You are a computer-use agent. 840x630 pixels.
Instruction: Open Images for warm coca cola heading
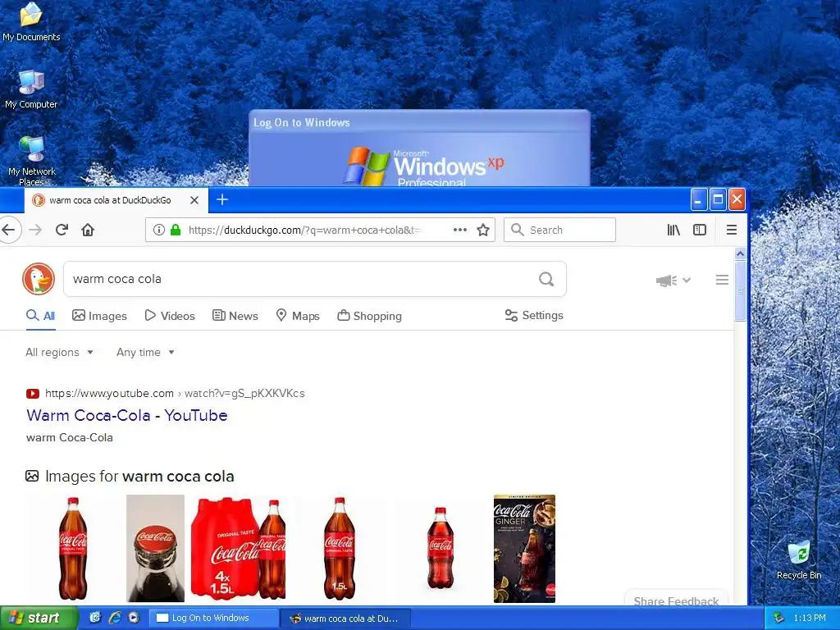[x=139, y=477]
